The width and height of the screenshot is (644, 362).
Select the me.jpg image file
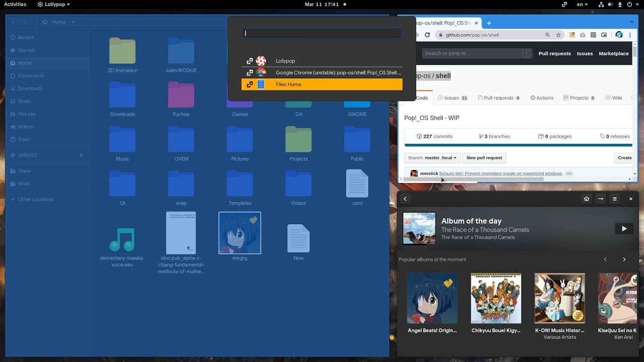[x=240, y=236]
